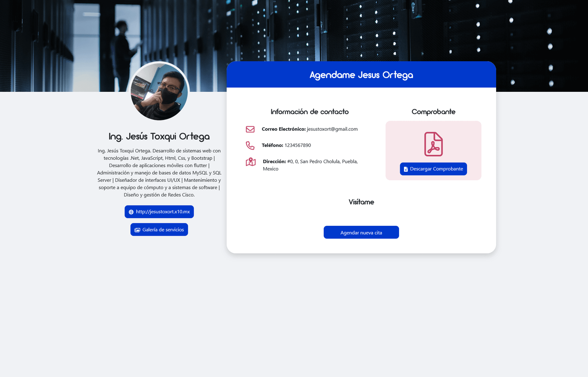Click the globe icon in website button
The image size is (588, 377).
click(x=131, y=212)
